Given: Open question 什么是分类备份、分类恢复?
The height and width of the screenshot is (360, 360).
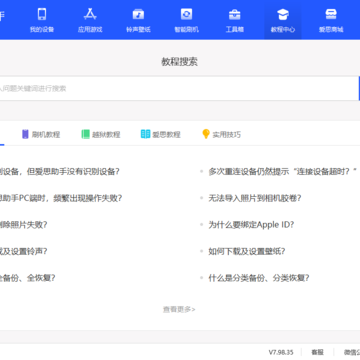Looking at the screenshot, I should tap(259, 278).
